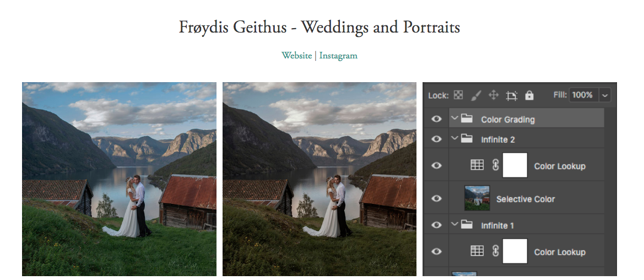The image size is (644, 280).
Task: Click the Layers panel screenshot image
Action: pos(519,179)
